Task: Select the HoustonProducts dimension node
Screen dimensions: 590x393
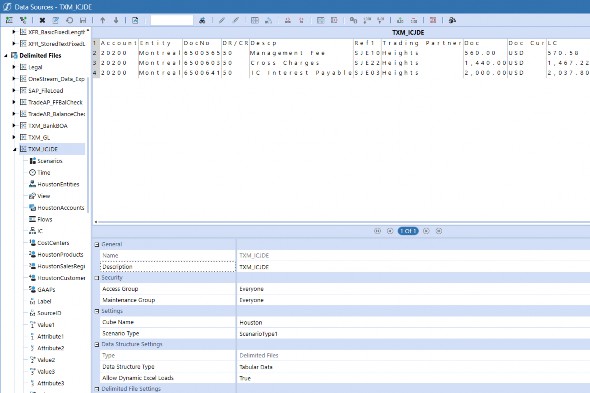Action: point(56,254)
